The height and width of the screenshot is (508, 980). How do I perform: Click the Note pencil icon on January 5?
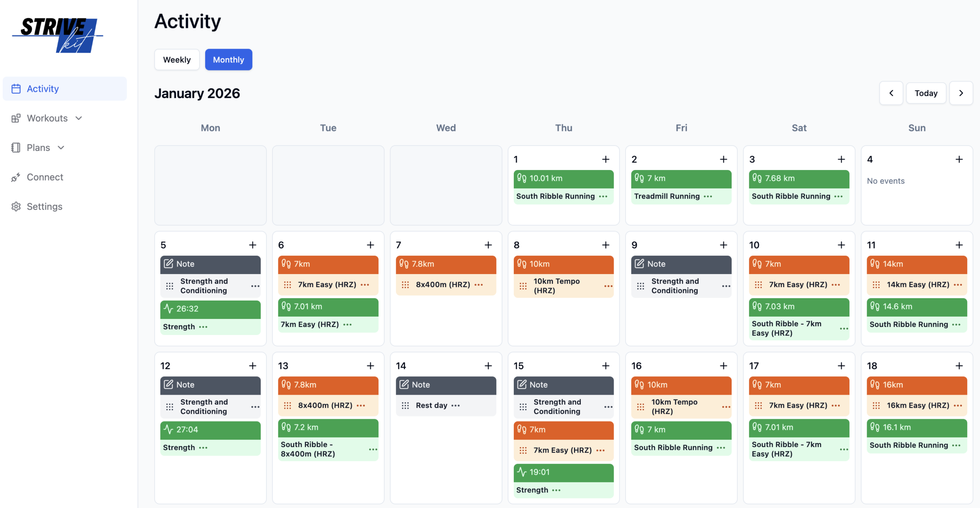[x=168, y=264]
